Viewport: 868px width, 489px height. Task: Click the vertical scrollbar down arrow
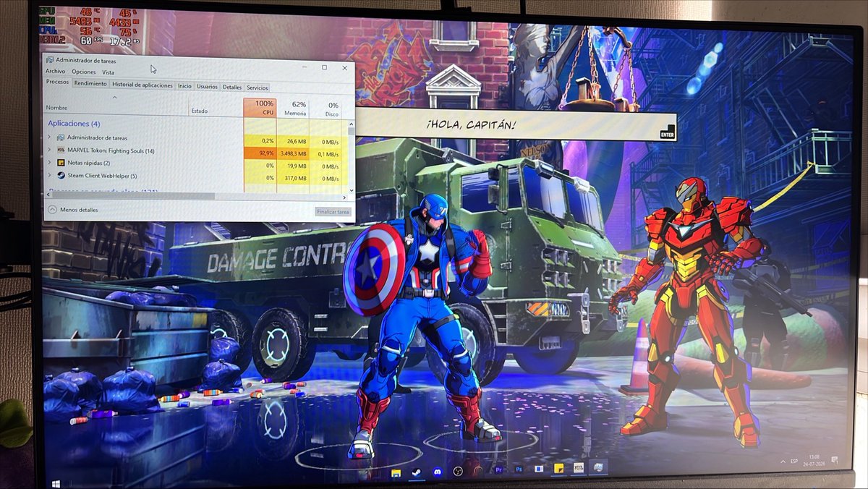(352, 191)
